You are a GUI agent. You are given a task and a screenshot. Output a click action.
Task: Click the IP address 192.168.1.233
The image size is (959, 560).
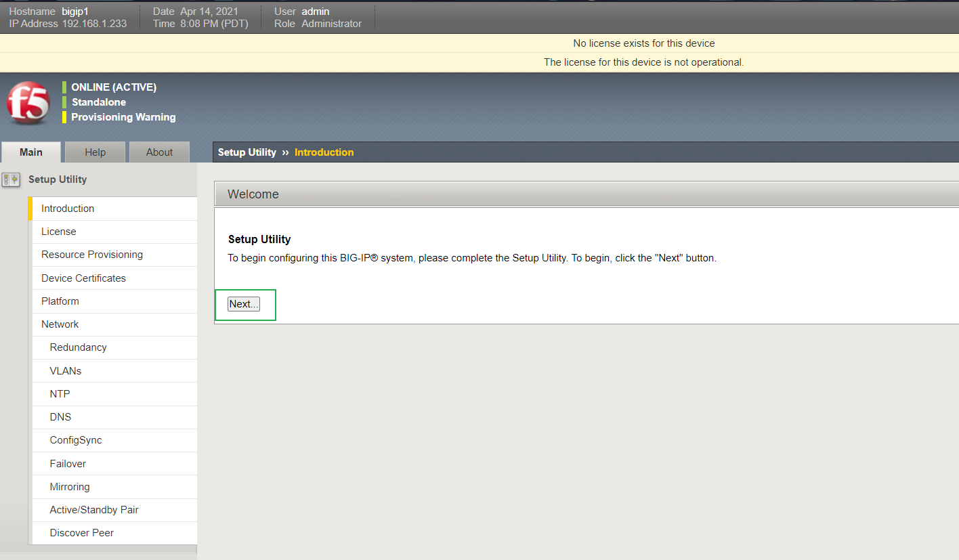pos(94,24)
